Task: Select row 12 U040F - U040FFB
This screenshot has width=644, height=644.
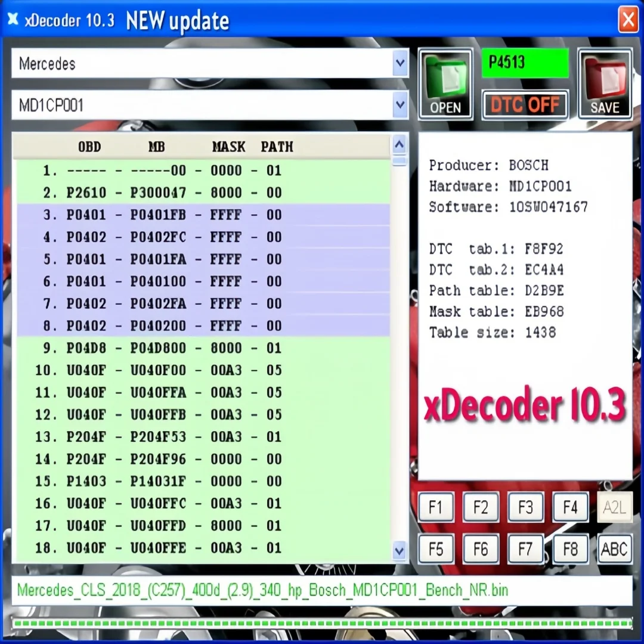Action: pyautogui.click(x=203, y=414)
